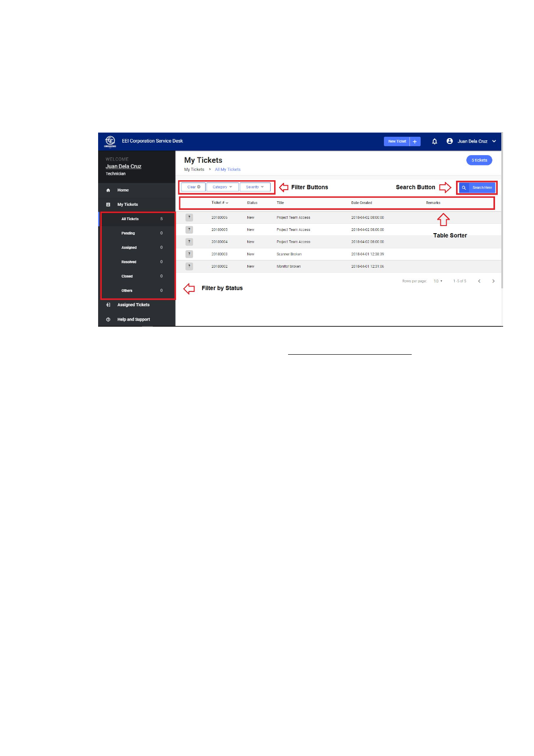Change the rows per page value
This screenshot has width=534, height=756.
(x=438, y=281)
